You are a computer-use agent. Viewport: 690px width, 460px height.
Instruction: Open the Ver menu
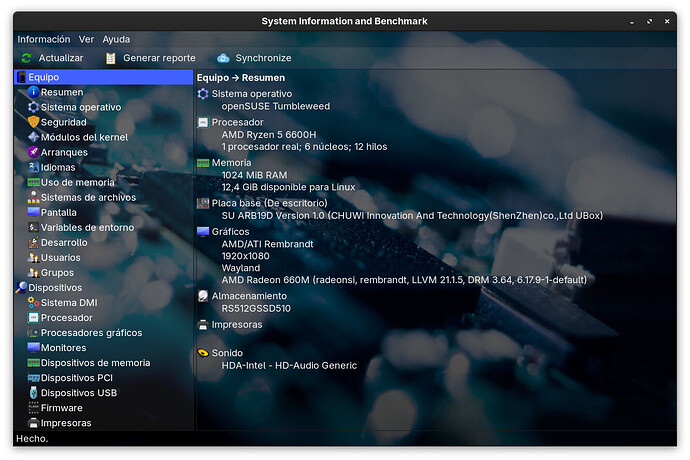pyautogui.click(x=87, y=39)
